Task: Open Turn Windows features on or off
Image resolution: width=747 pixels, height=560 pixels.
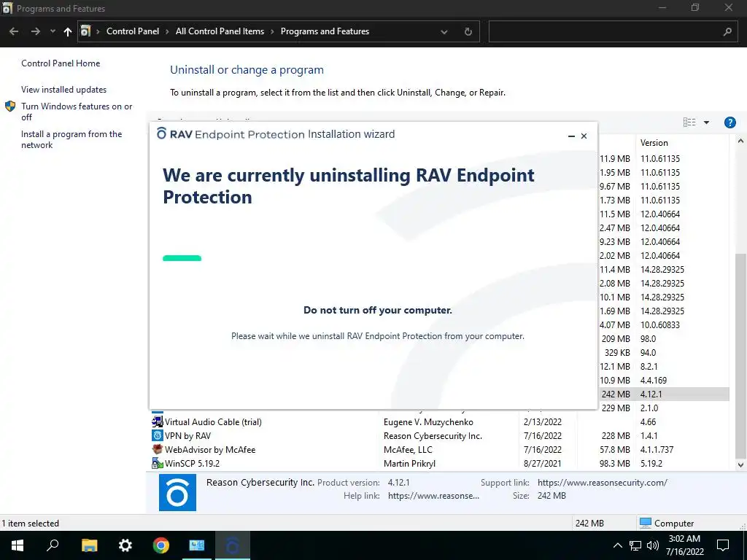Action: [77, 112]
